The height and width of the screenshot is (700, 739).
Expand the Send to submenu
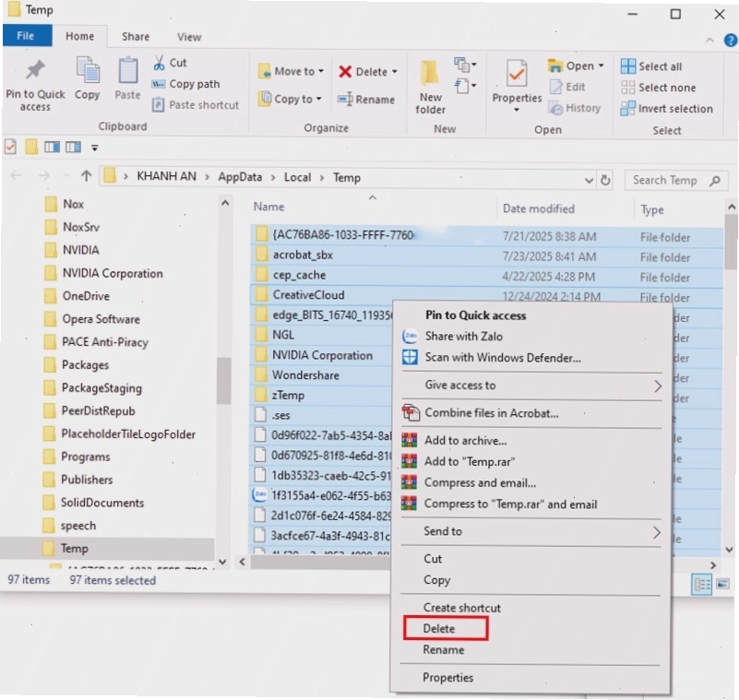pyautogui.click(x=530, y=532)
